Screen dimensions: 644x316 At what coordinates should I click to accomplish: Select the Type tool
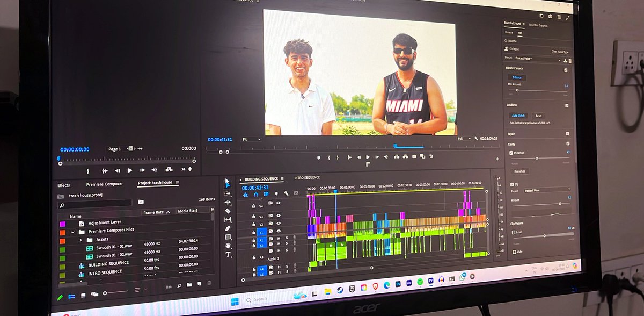[228, 254]
